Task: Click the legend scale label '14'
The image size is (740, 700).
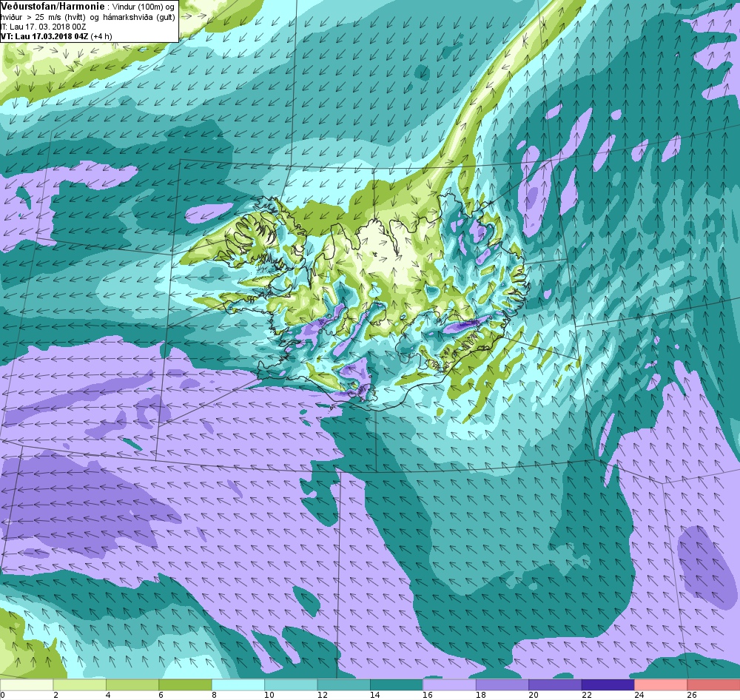Action: coord(374,694)
